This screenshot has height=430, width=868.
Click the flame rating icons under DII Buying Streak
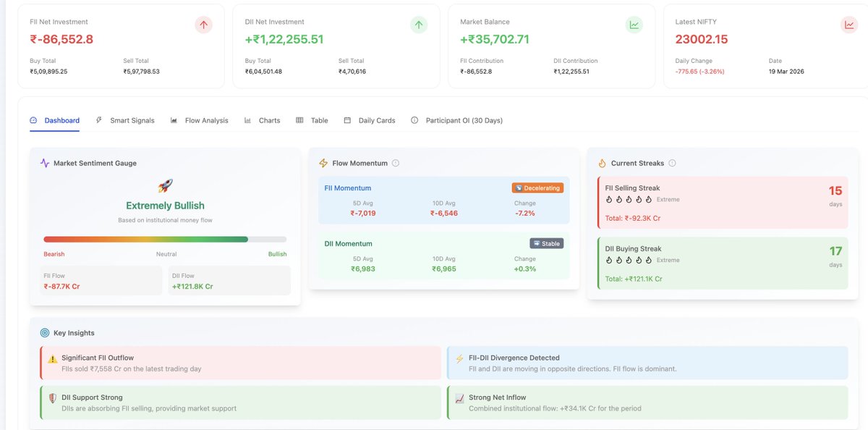pyautogui.click(x=629, y=260)
